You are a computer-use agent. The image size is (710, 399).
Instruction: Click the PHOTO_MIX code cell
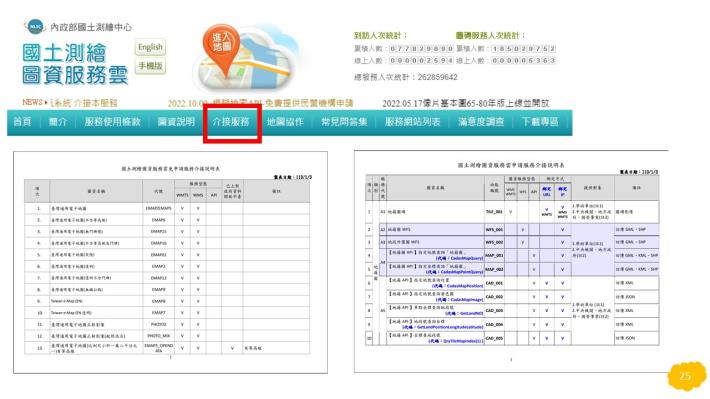[x=158, y=336]
